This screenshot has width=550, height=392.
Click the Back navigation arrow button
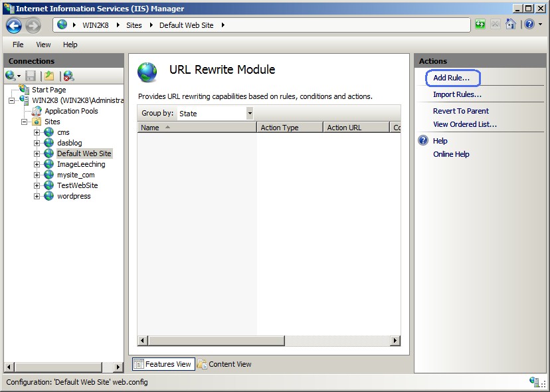tap(14, 26)
